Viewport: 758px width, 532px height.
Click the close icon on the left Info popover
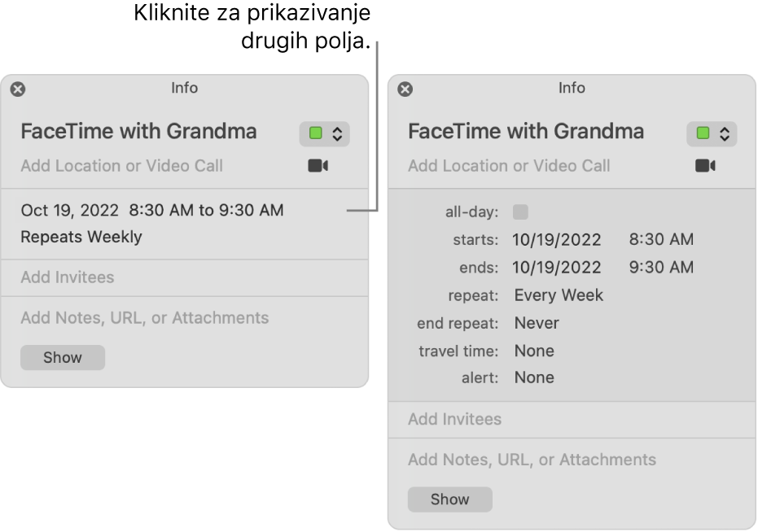tap(18, 89)
